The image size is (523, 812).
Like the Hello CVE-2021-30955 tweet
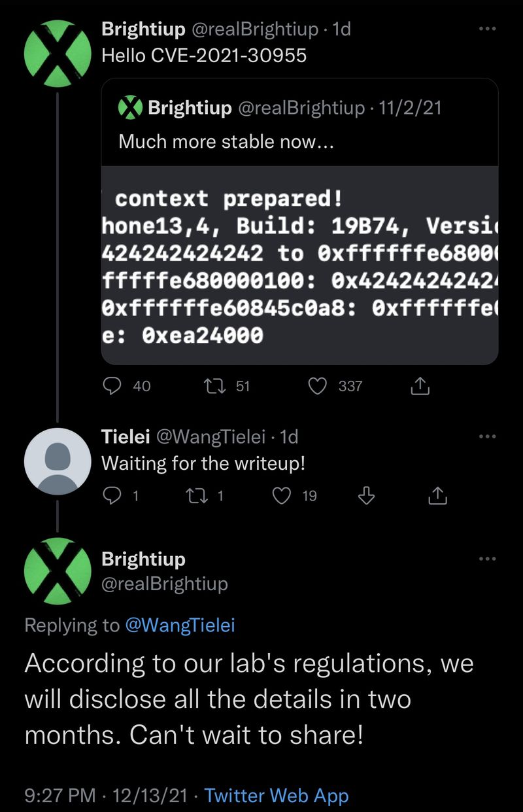tap(317, 386)
